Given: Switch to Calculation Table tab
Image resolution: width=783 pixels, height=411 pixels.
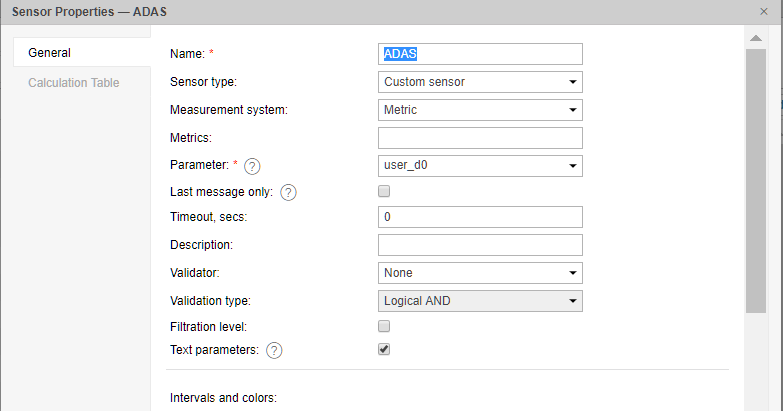Looking at the screenshot, I should tap(74, 83).
